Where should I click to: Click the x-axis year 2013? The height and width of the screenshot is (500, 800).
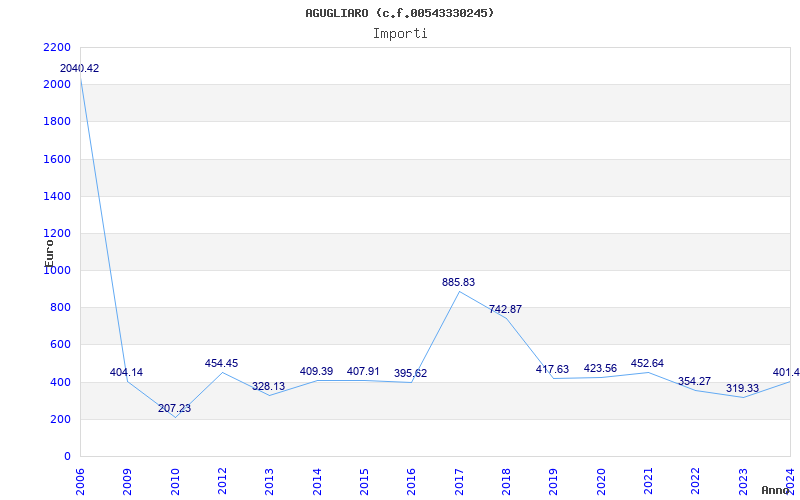tap(269, 482)
